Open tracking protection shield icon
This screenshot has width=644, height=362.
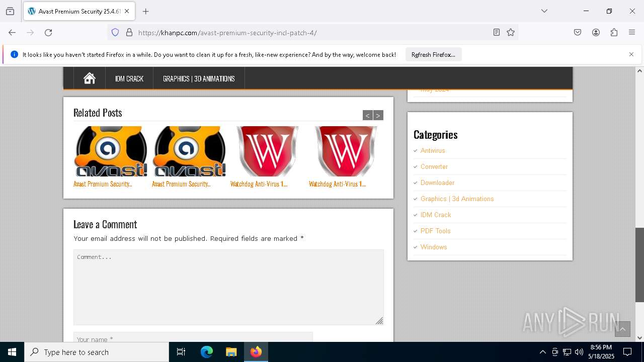tap(115, 33)
